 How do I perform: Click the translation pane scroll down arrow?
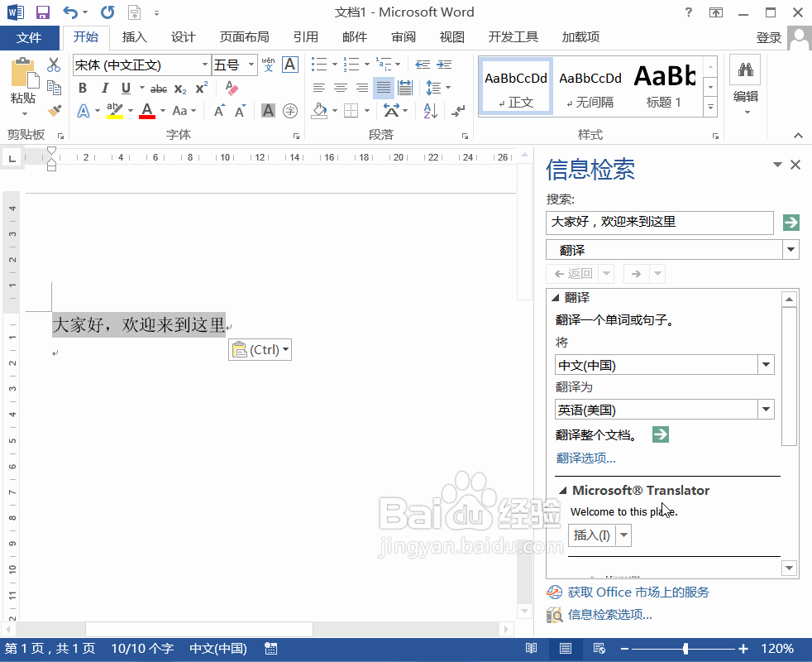pyautogui.click(x=789, y=568)
